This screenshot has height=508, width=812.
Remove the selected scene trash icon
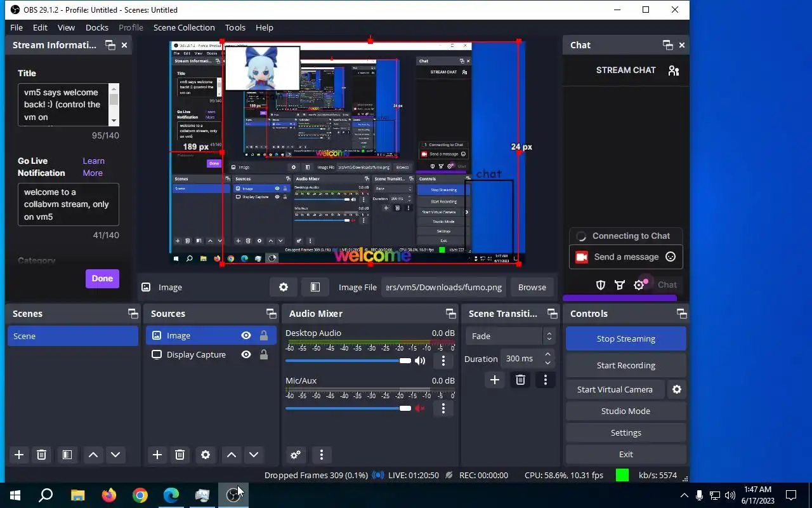coord(41,455)
